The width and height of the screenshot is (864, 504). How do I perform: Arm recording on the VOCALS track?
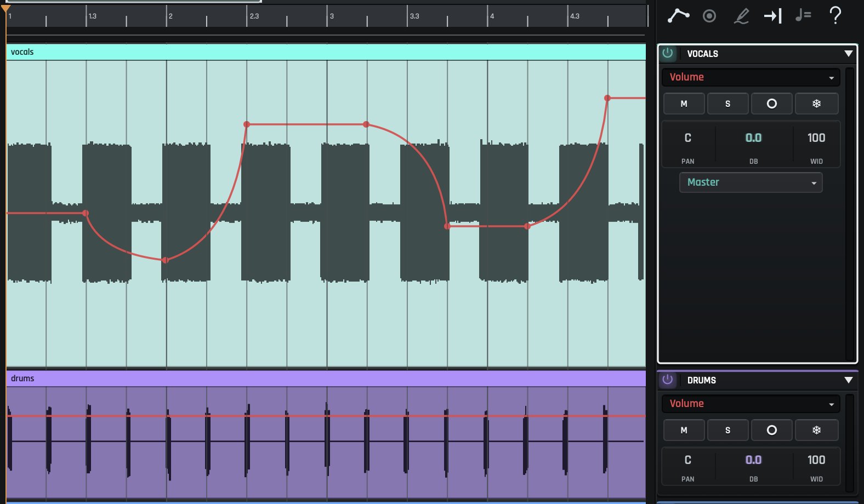772,104
